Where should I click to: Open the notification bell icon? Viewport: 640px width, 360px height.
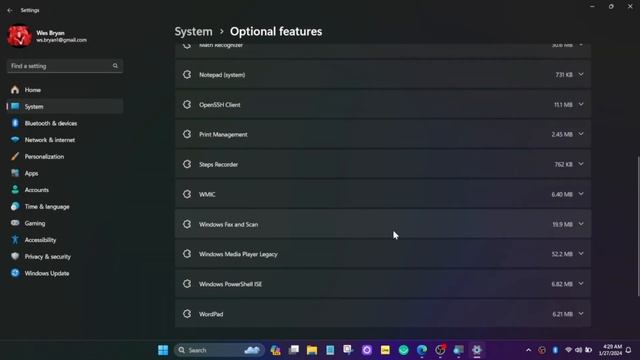[629, 350]
